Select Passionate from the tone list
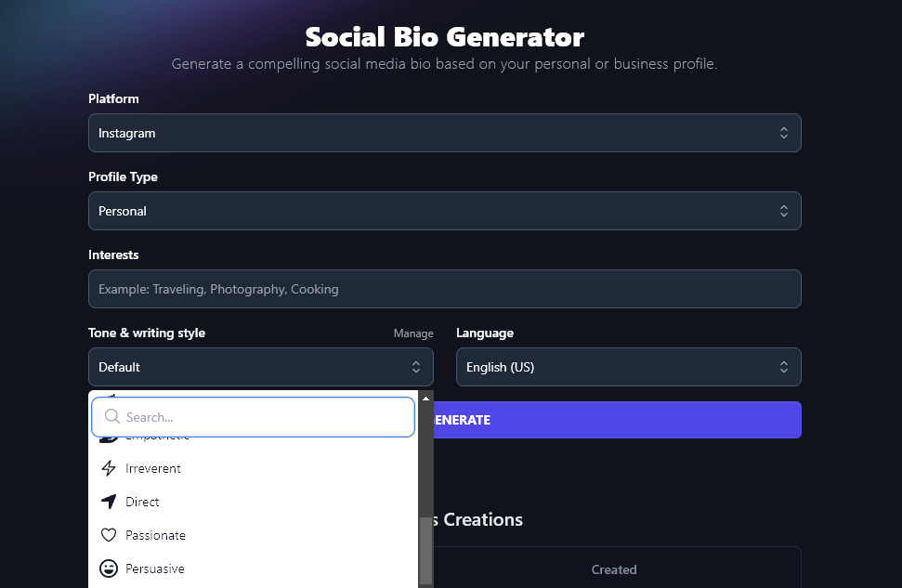 click(158, 535)
